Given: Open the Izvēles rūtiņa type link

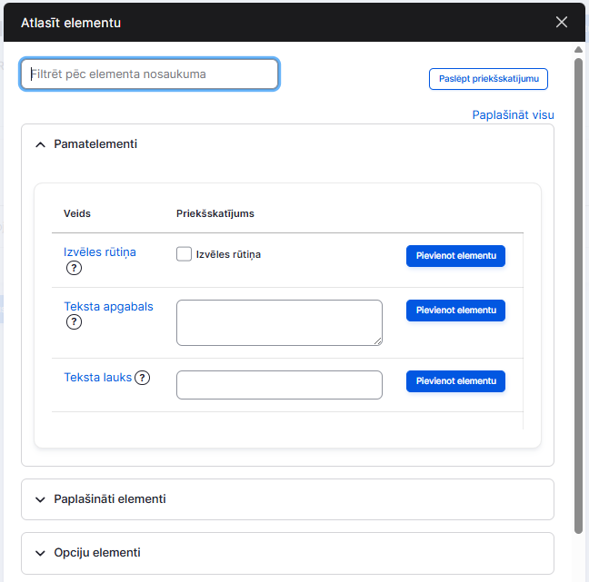Looking at the screenshot, I should point(100,252).
